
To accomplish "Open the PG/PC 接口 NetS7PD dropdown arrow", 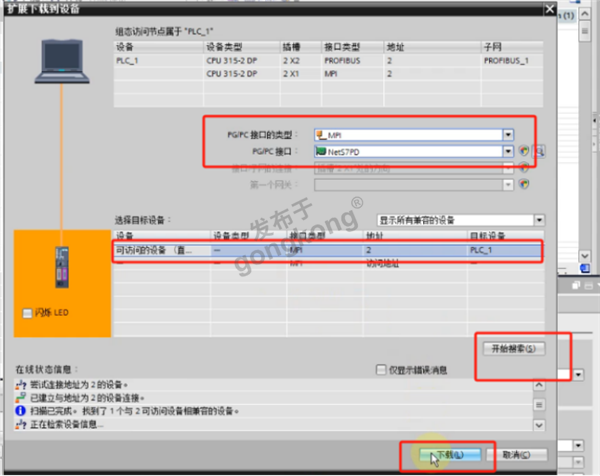I will [x=508, y=152].
